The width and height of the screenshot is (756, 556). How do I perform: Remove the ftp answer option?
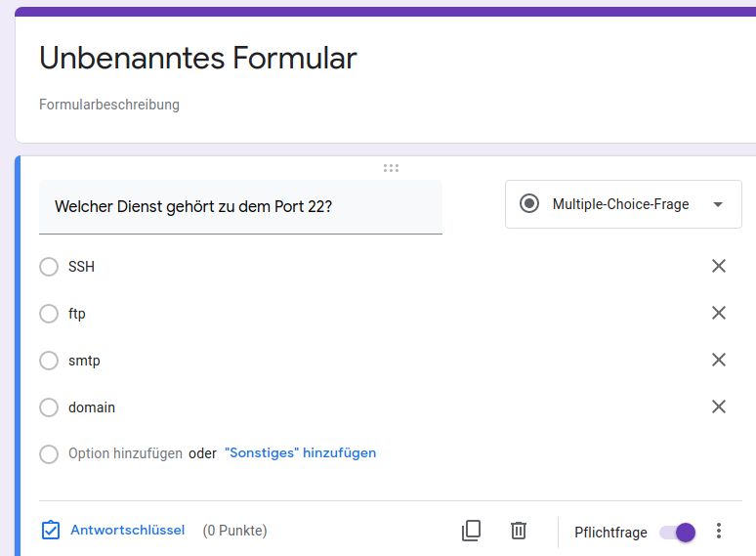(x=719, y=314)
